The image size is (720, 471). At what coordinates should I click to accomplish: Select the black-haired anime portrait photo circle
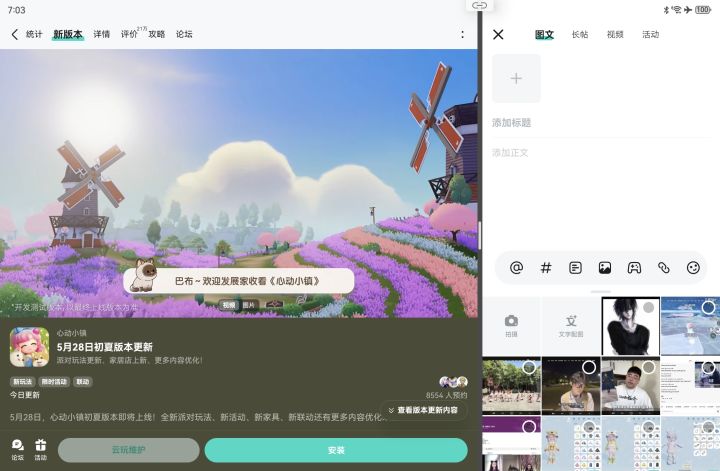648,308
